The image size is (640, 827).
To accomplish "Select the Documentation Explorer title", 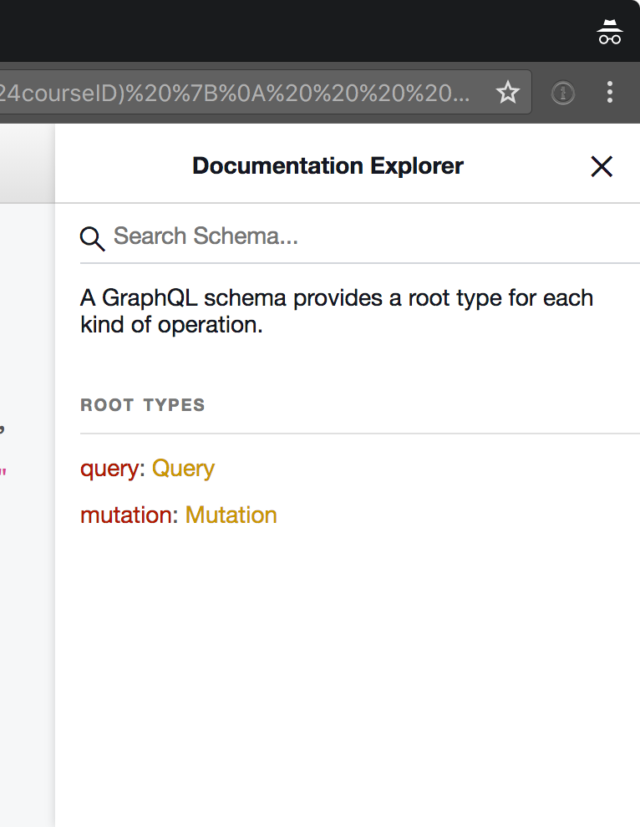I will coord(328,166).
